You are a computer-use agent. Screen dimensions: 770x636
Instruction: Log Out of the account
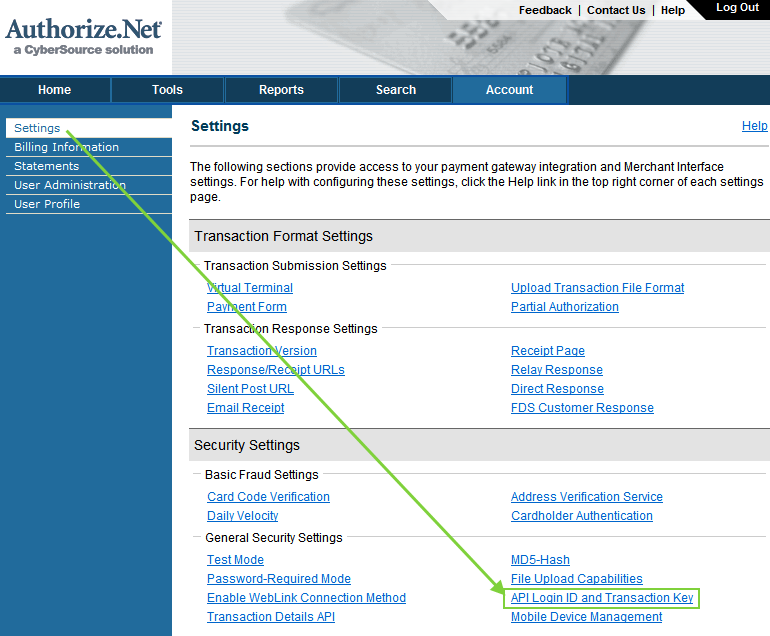[x=737, y=7]
